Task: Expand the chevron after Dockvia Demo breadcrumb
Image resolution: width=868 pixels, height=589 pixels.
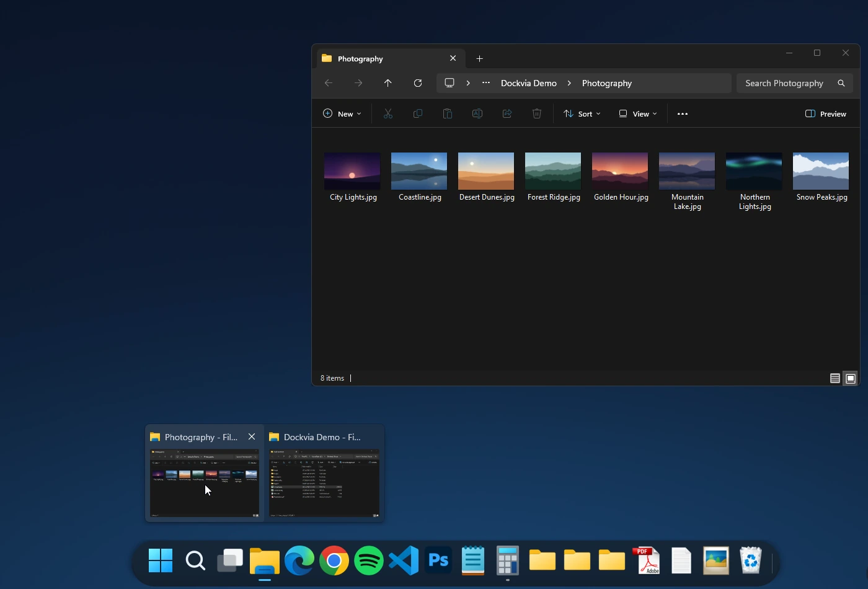Action: coord(569,83)
